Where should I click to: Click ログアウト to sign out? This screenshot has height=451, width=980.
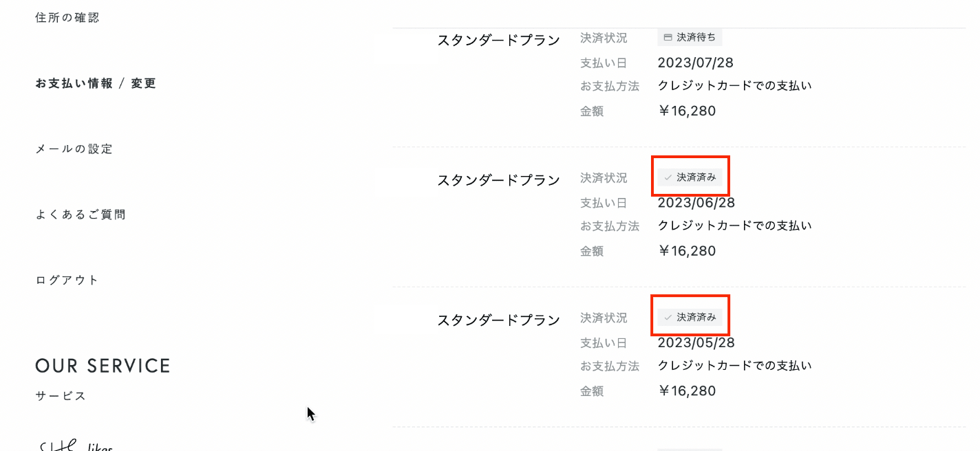pyautogui.click(x=67, y=280)
